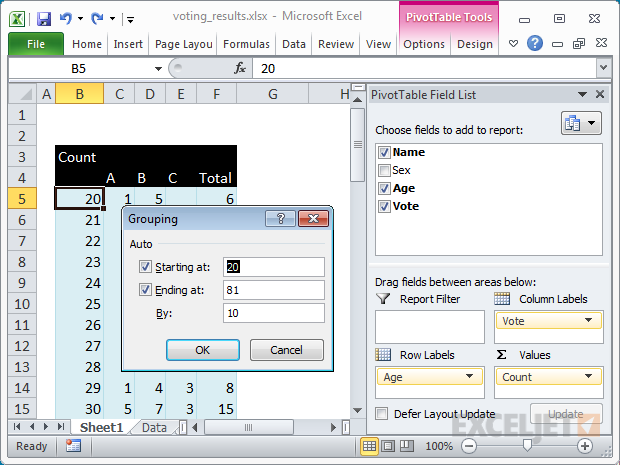This screenshot has height=465, width=620.
Task: Click the zoom in plus icon
Action: [585, 446]
